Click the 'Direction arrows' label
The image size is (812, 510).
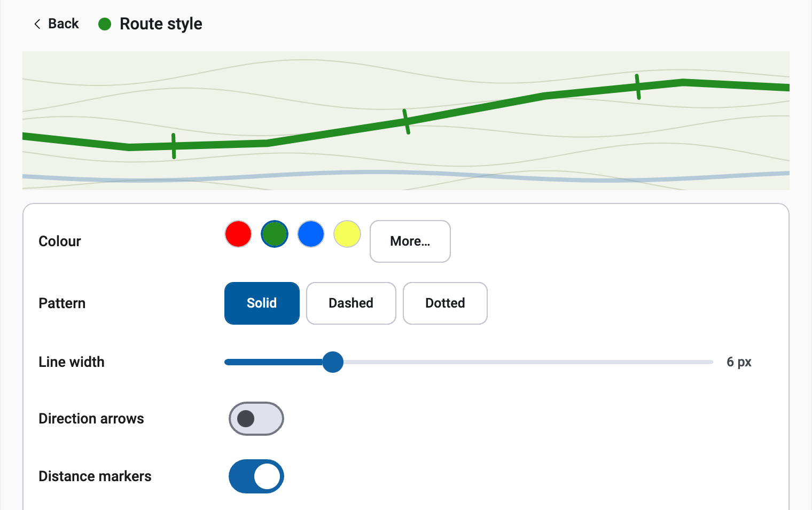click(x=91, y=419)
